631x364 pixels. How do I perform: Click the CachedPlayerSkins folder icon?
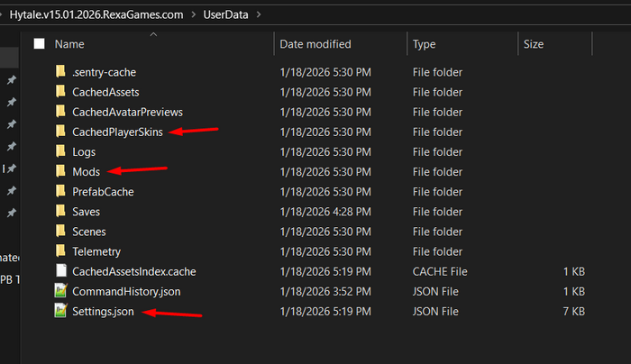pos(60,132)
